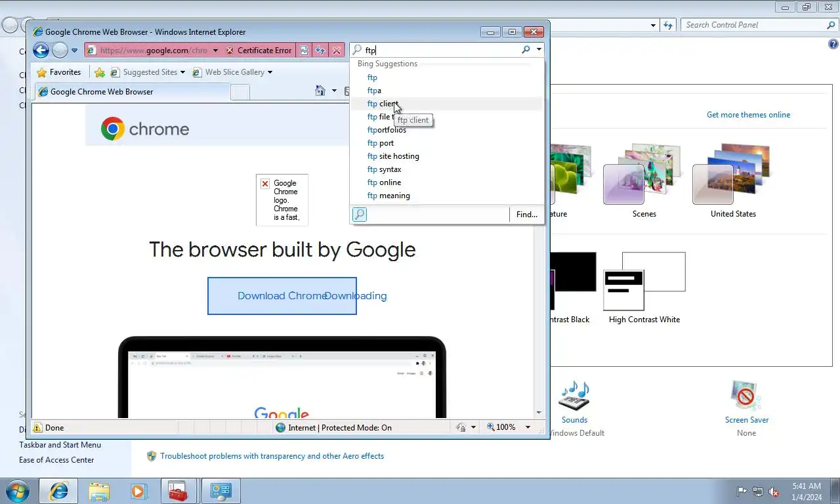Choose the 'ftp site hosting' suggestion
840x504 pixels.
click(393, 156)
